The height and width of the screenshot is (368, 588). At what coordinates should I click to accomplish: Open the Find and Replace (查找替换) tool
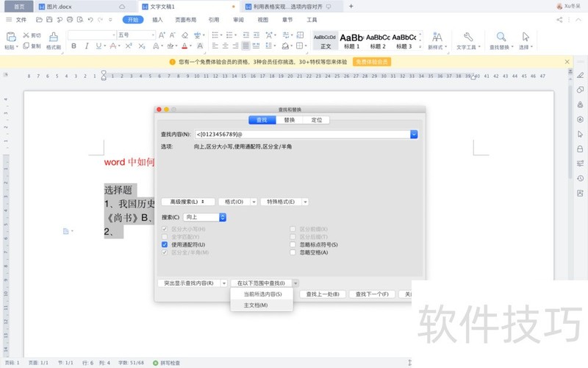pyautogui.click(x=501, y=37)
